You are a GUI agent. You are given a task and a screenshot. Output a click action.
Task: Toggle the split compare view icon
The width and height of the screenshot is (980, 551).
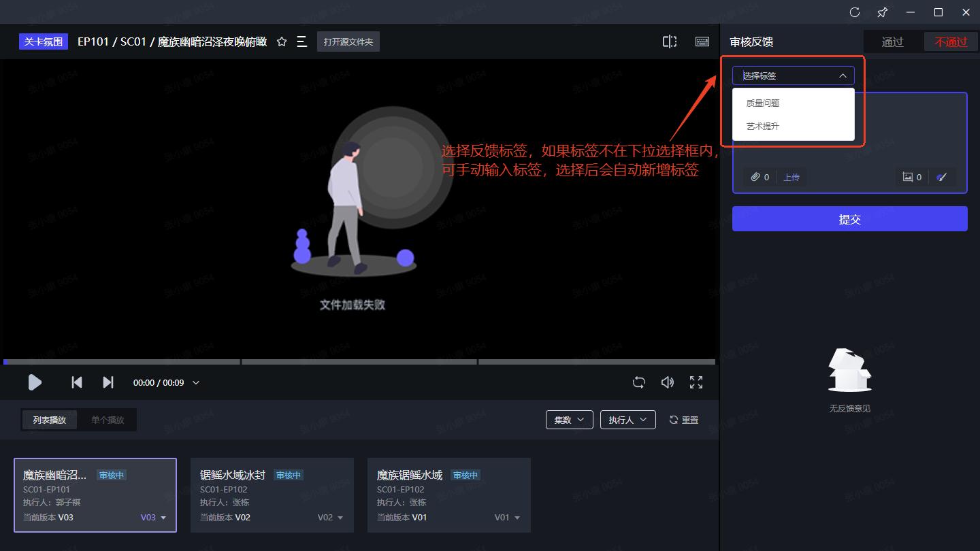pyautogui.click(x=670, y=41)
